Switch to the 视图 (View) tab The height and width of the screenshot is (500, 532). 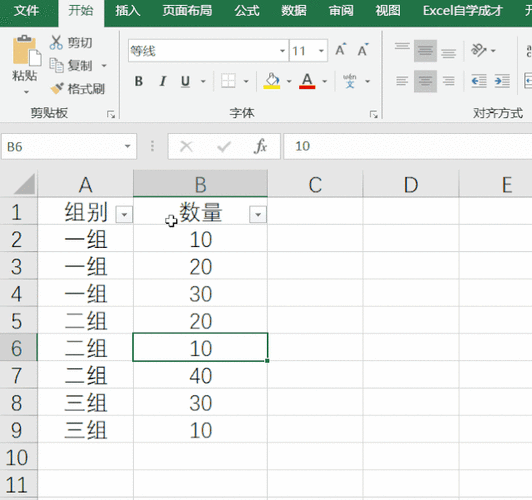[388, 11]
